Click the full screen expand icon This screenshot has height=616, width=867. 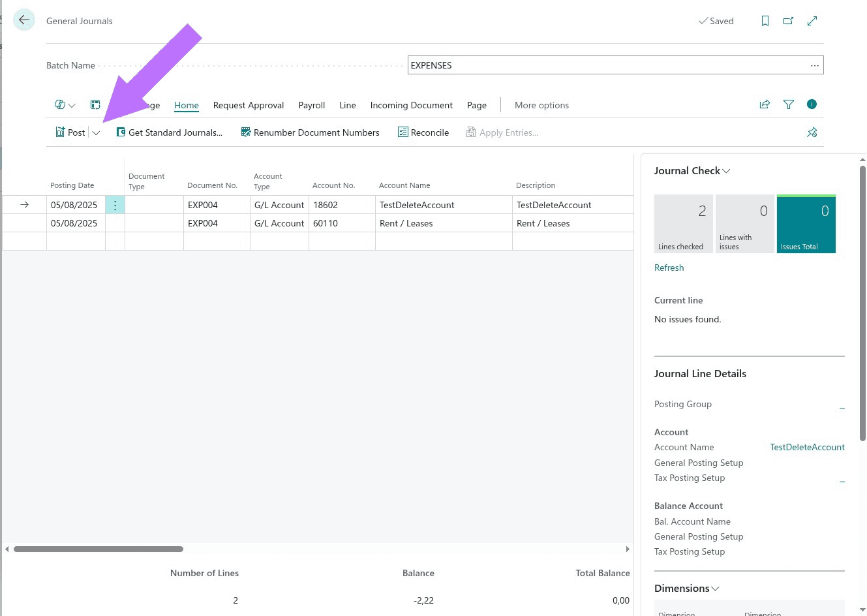click(x=812, y=21)
